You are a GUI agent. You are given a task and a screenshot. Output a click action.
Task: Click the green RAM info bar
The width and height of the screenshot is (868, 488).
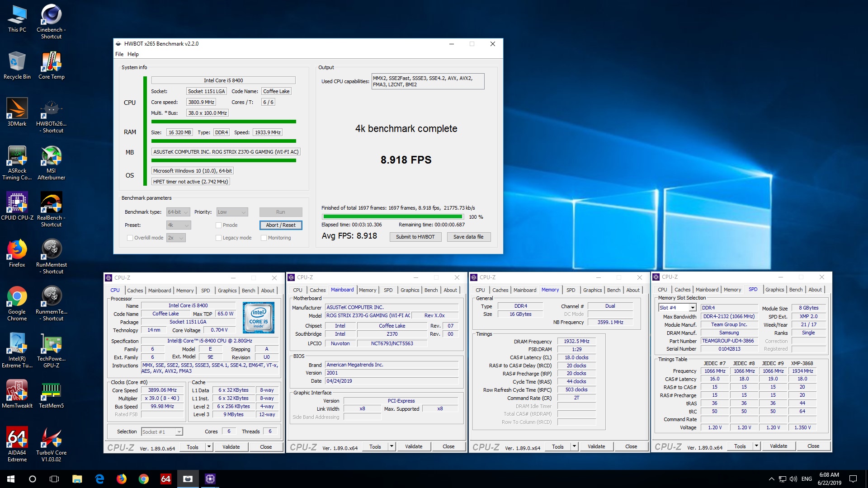(224, 141)
